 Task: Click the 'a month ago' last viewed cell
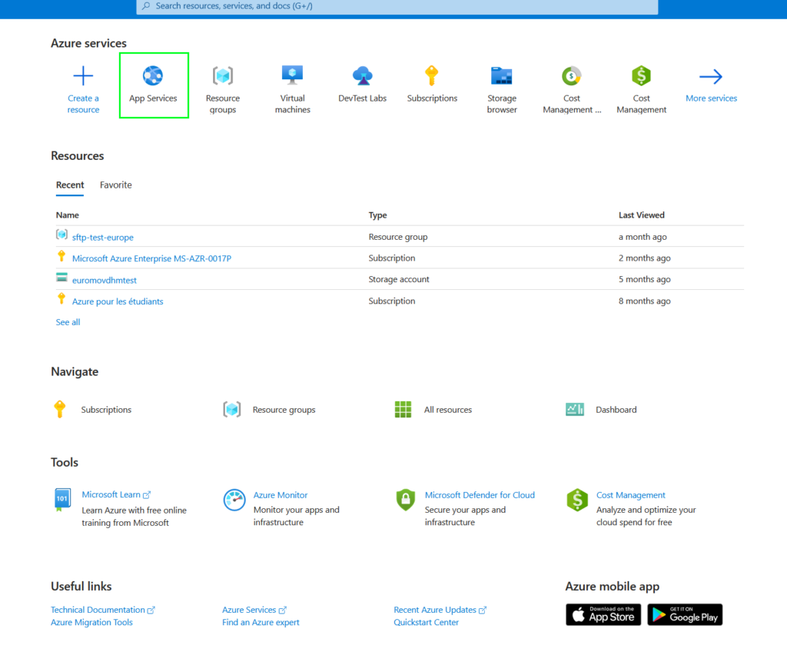point(643,237)
